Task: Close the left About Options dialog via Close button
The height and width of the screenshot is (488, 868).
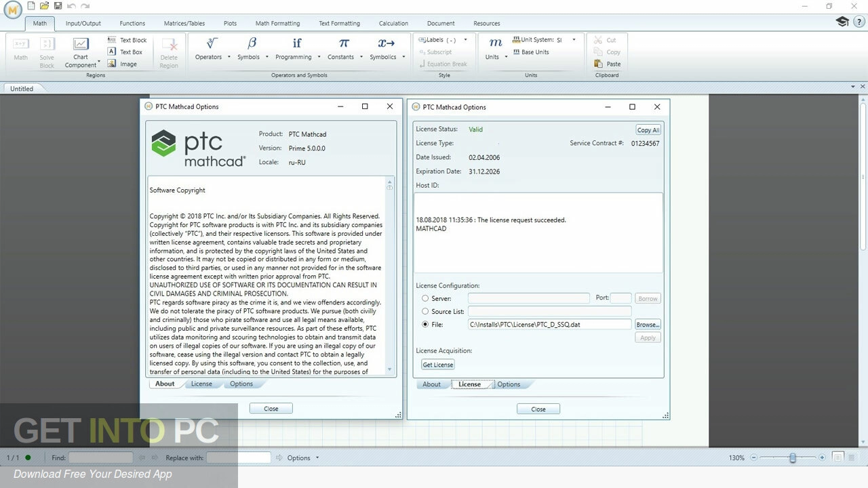Action: (x=271, y=409)
